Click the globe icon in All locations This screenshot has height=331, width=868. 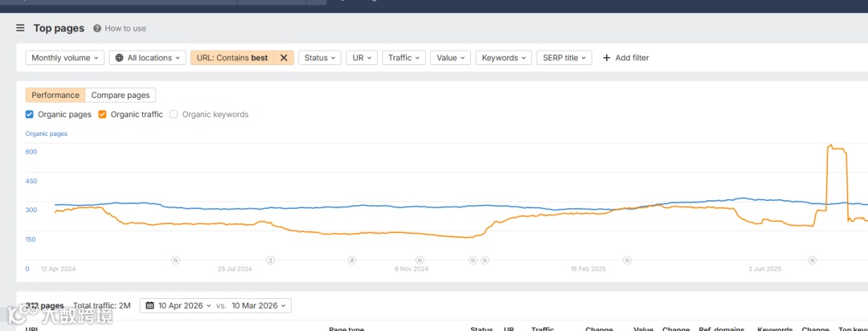[x=120, y=58]
